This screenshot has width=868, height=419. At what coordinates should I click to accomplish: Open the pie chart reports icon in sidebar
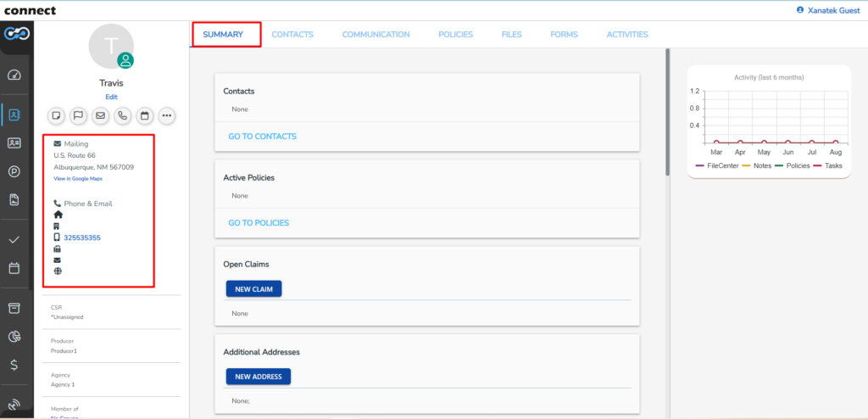pos(15,337)
